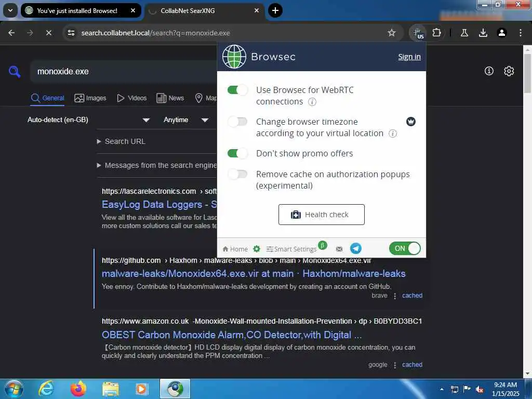Image resolution: width=532 pixels, height=399 pixels.
Task: Close the CollabNet SearXNG tab
Action: [x=257, y=10]
